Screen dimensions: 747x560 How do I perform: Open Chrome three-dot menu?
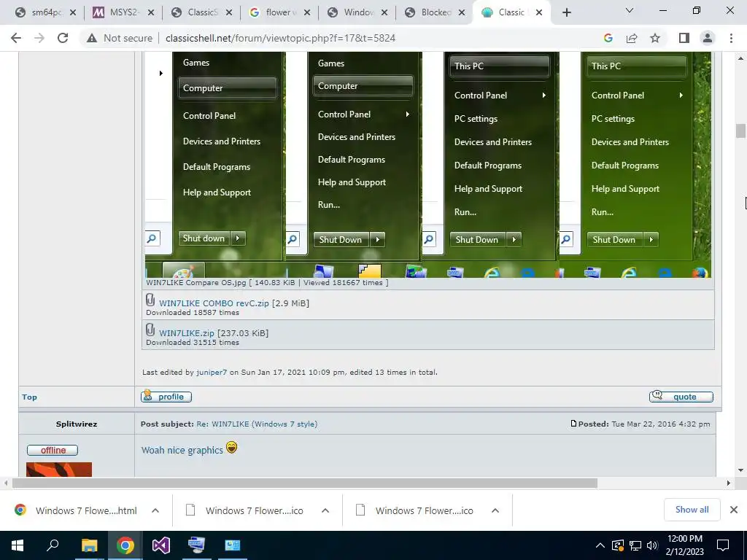pos(731,38)
